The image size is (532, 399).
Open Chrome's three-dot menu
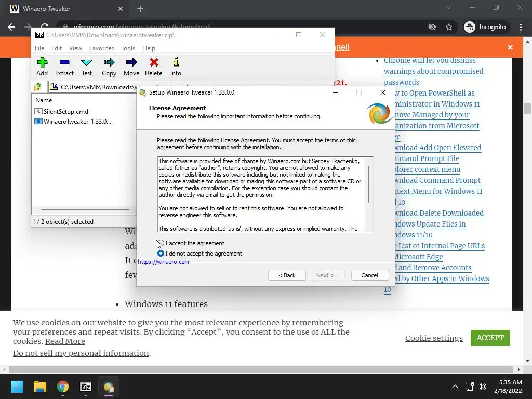pyautogui.click(x=521, y=27)
